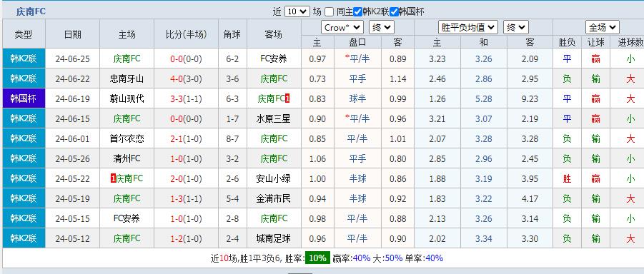Viewport: 644px width, 274px height.
Task: Click FC安养 away team on 24-06-25
Action: (x=274, y=59)
